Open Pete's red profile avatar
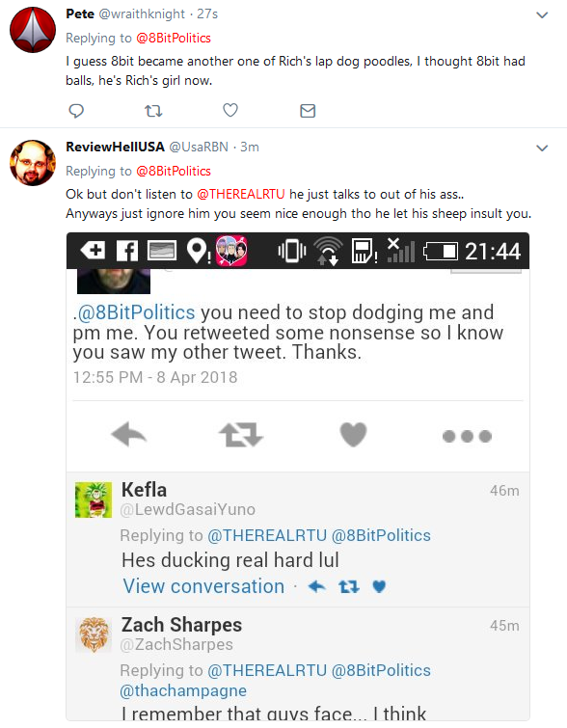The height and width of the screenshot is (728, 567). [x=33, y=30]
